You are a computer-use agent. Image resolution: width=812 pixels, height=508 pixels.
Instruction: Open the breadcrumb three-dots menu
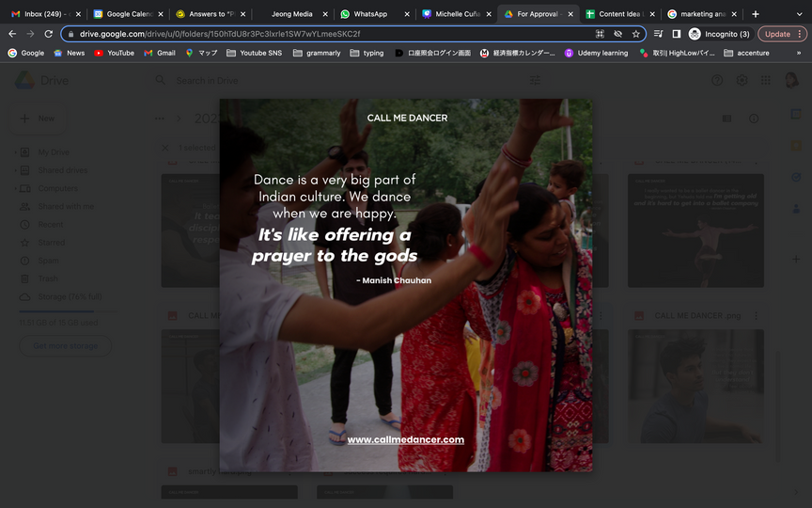(x=160, y=119)
